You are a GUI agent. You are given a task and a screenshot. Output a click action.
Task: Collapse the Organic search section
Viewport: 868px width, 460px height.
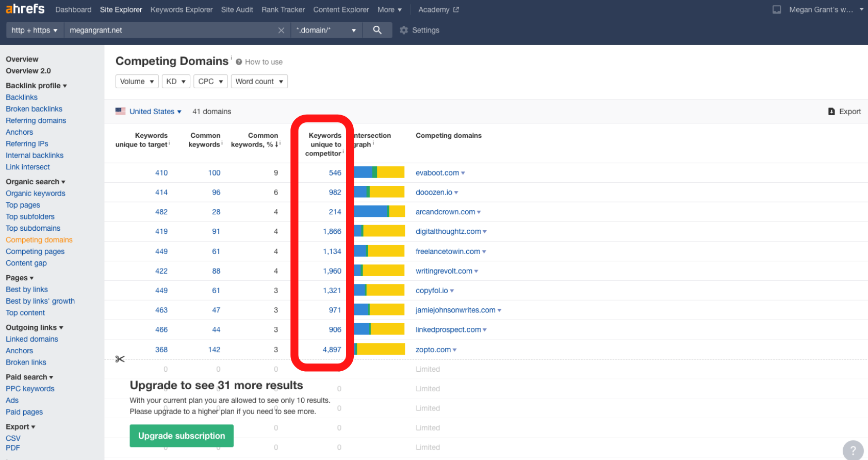tap(36, 182)
